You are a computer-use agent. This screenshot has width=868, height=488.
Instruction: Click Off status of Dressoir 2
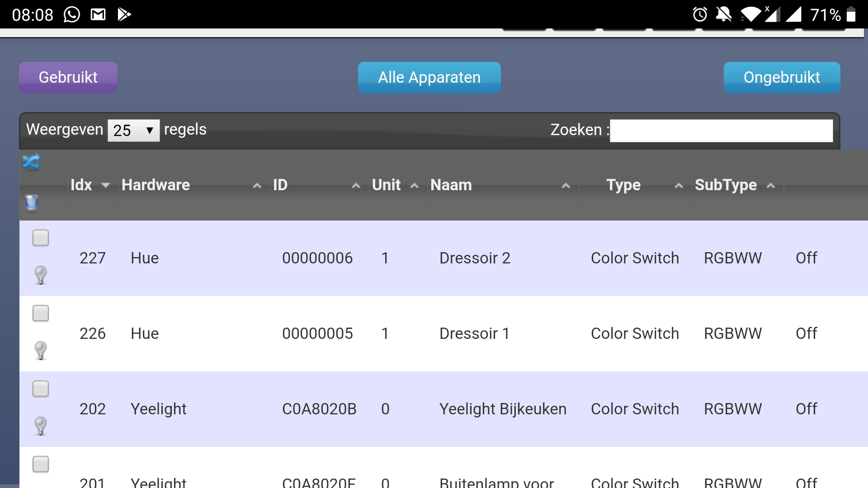coord(807,258)
